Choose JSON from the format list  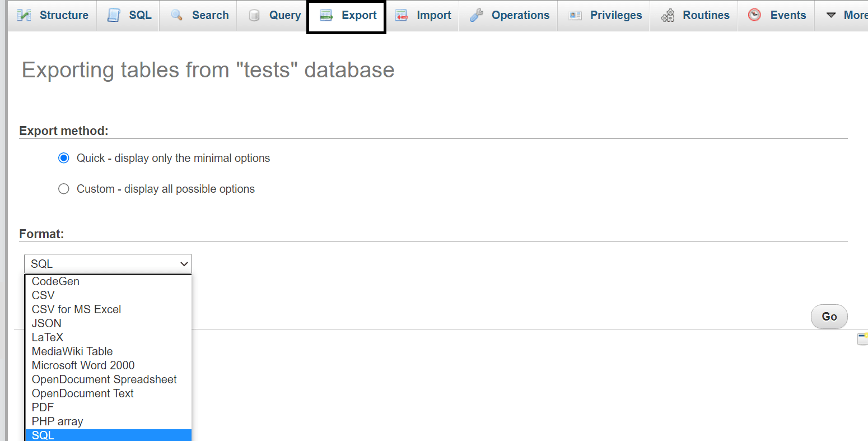click(x=108, y=323)
